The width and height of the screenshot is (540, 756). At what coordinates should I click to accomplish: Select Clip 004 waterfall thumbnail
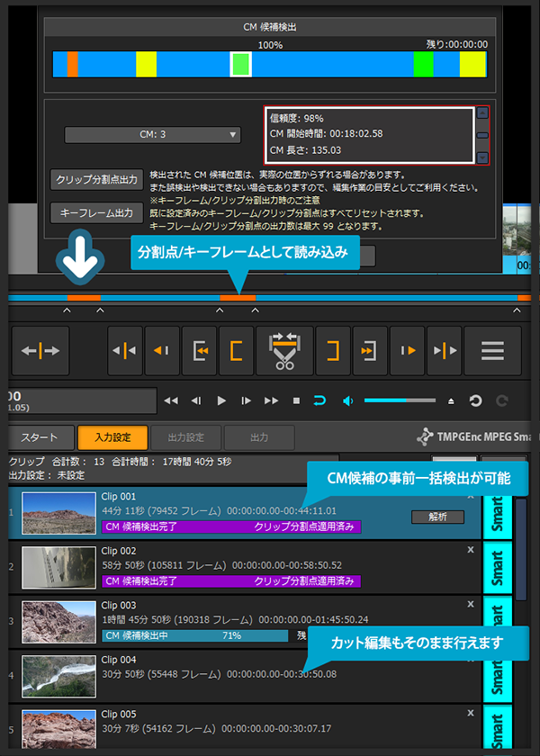pos(58,677)
